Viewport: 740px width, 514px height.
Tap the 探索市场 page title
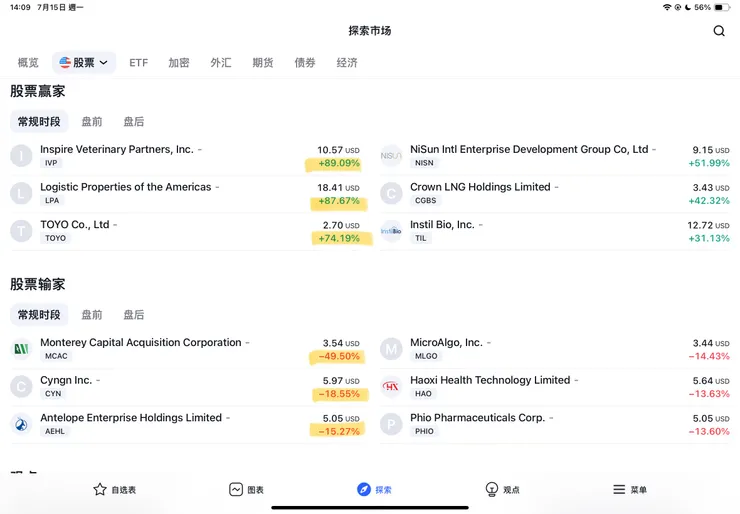(370, 31)
